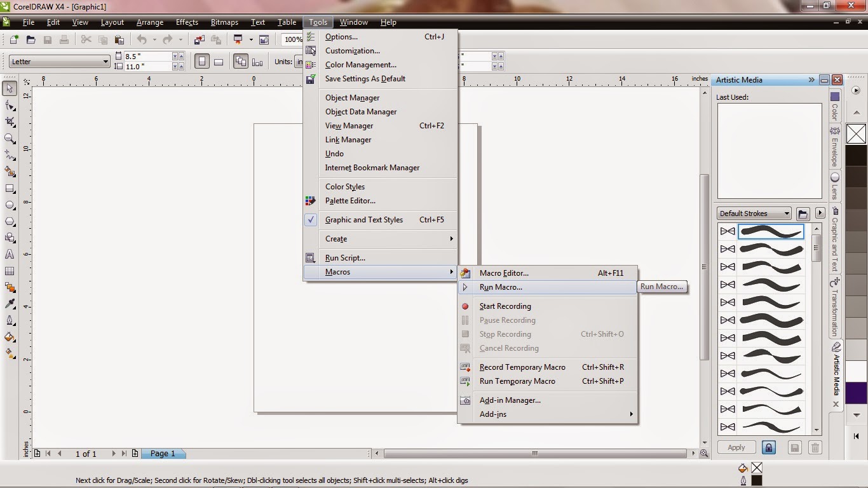The image size is (868, 488).
Task: Toggle apply layout to current page only
Action: [x=257, y=62]
